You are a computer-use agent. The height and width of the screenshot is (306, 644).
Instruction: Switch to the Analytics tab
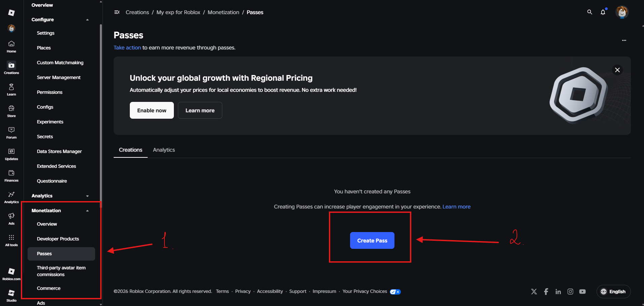(x=164, y=150)
